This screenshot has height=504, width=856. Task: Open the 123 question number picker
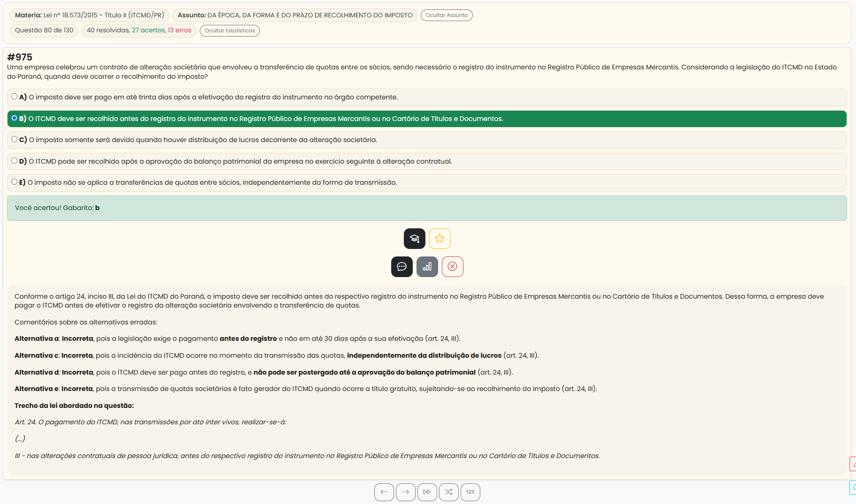coord(470,492)
